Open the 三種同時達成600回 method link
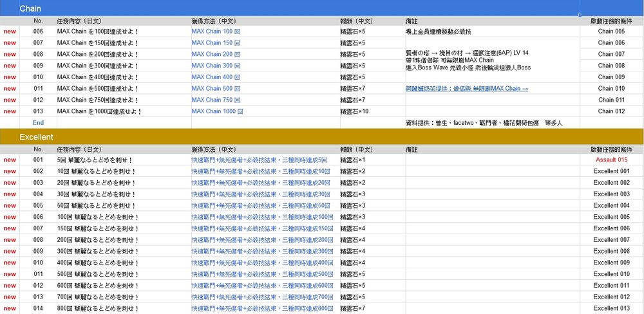 coord(263,285)
